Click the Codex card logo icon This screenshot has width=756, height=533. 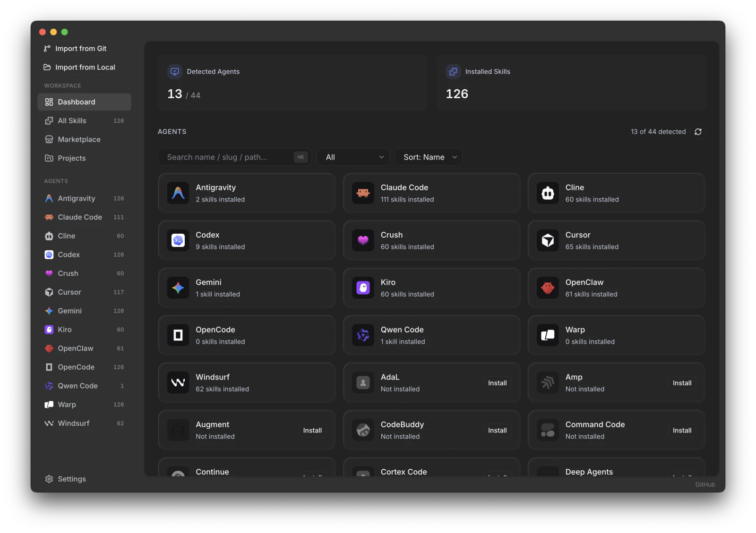pos(178,241)
